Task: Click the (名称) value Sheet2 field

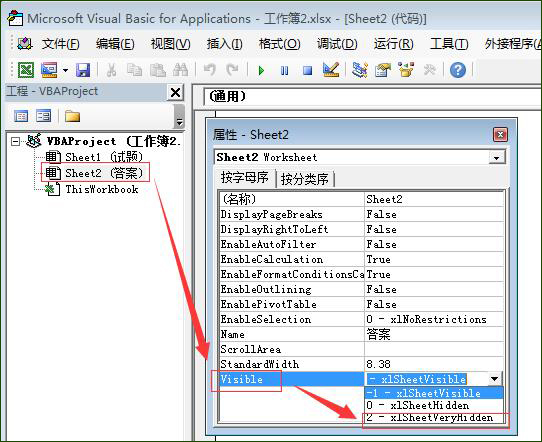Action: [434, 199]
